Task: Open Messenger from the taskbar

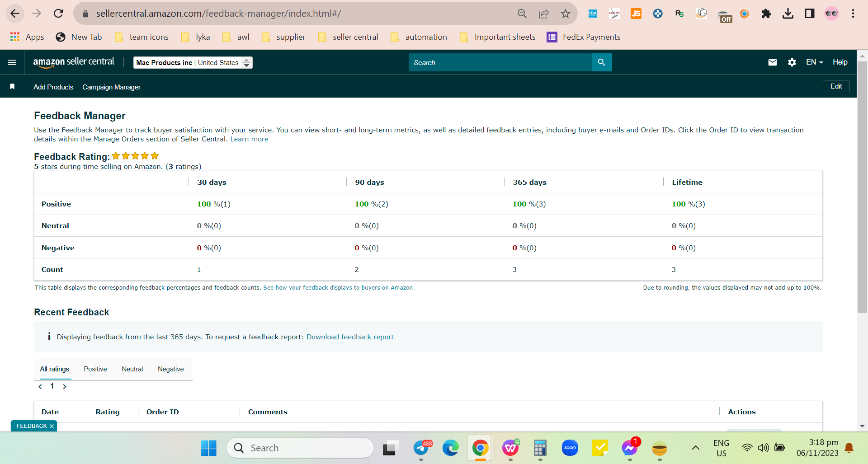Action: pyautogui.click(x=630, y=448)
